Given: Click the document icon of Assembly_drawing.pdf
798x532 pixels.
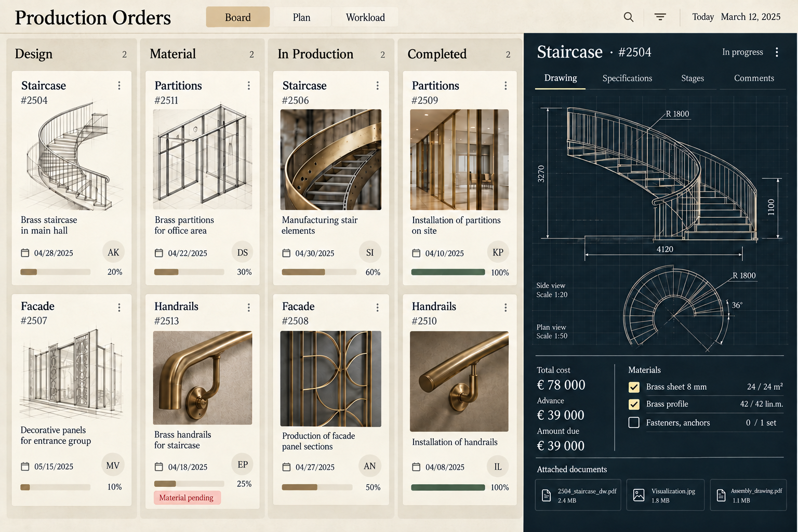Looking at the screenshot, I should [721, 495].
